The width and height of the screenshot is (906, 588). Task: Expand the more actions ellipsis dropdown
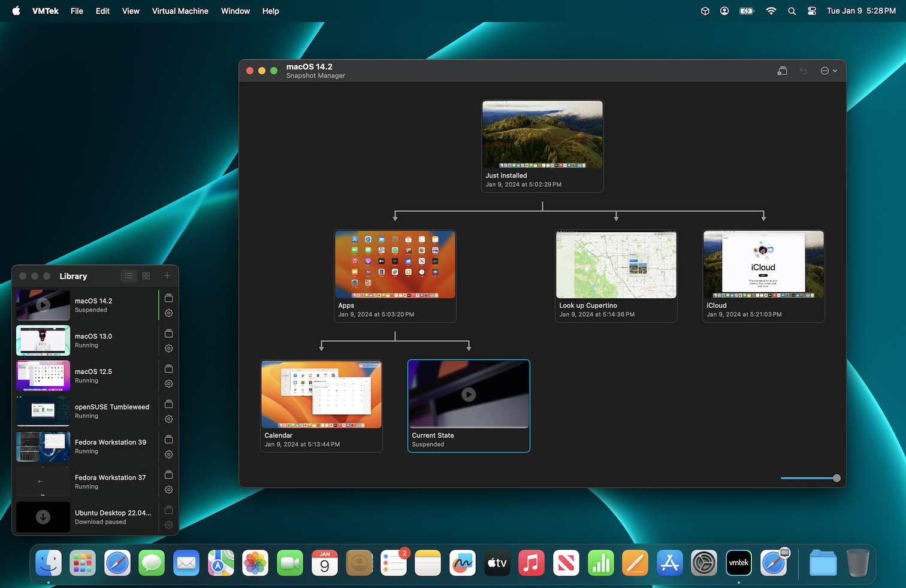click(829, 71)
